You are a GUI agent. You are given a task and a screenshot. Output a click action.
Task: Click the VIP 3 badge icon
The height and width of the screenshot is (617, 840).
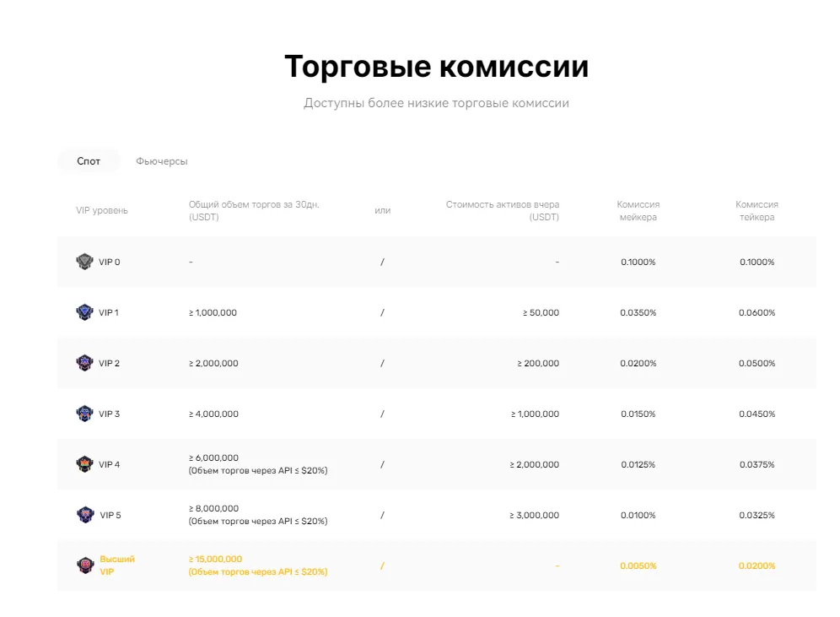[85, 414]
